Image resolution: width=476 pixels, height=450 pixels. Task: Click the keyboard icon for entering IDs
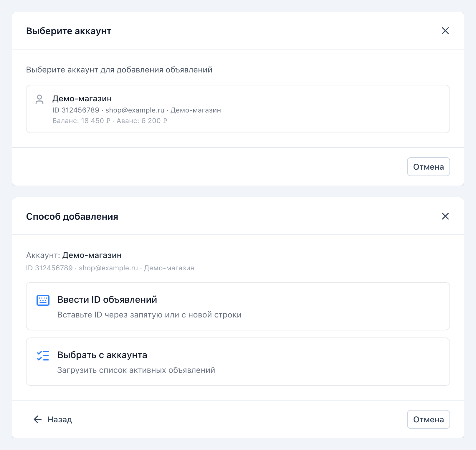43,300
